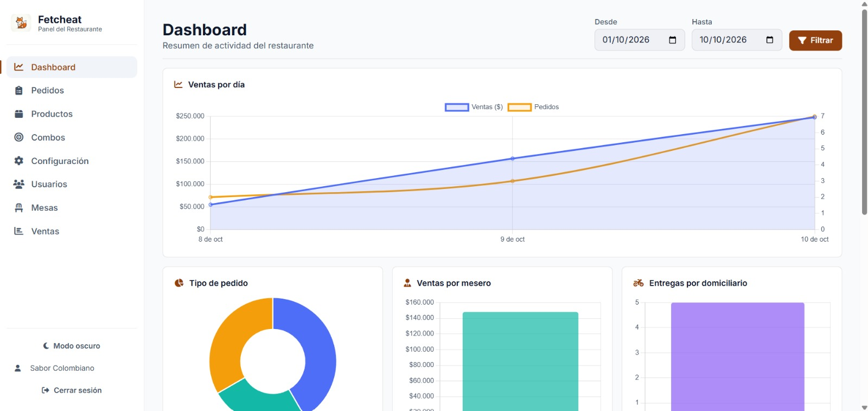Click the teal bar in Ventas por mesero
Viewport: 868px width, 411px height.
click(520, 361)
